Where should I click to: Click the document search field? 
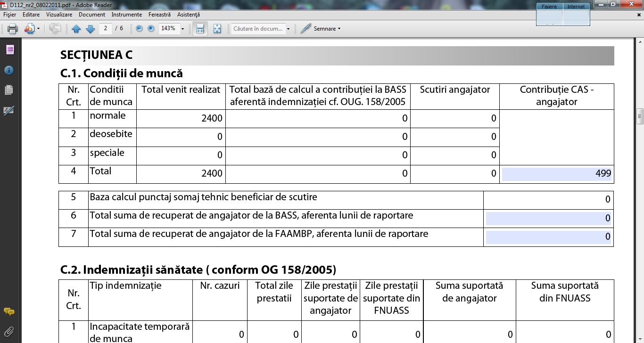pos(258,29)
